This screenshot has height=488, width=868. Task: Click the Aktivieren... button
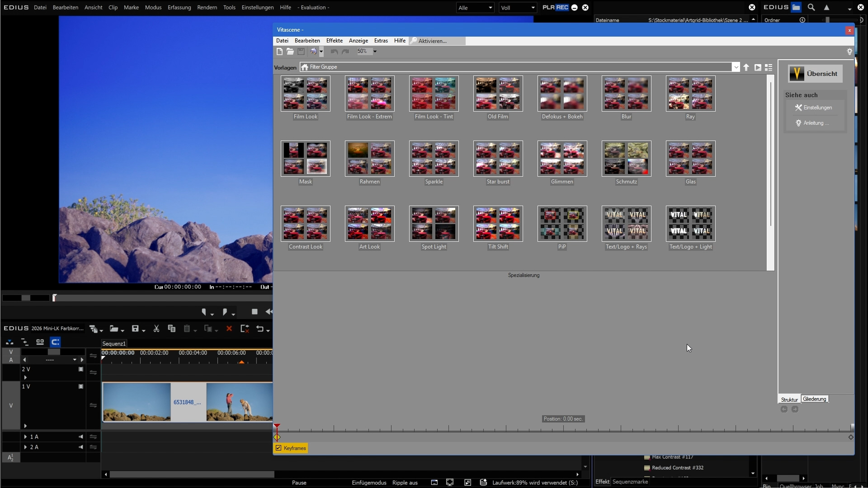tap(432, 41)
